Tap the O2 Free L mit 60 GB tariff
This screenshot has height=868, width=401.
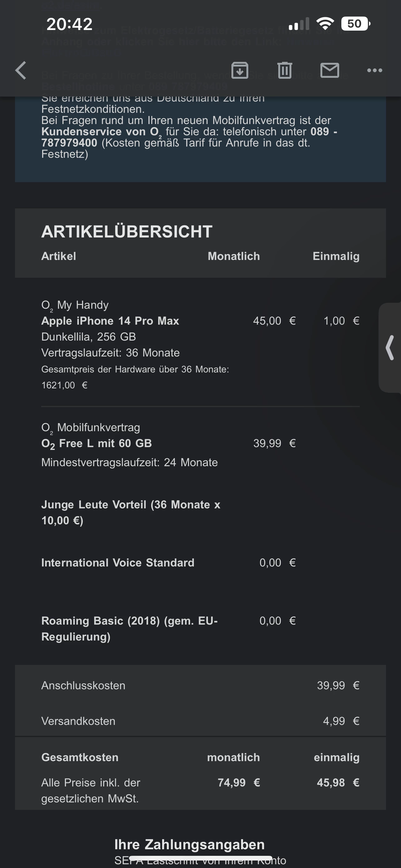(97, 443)
